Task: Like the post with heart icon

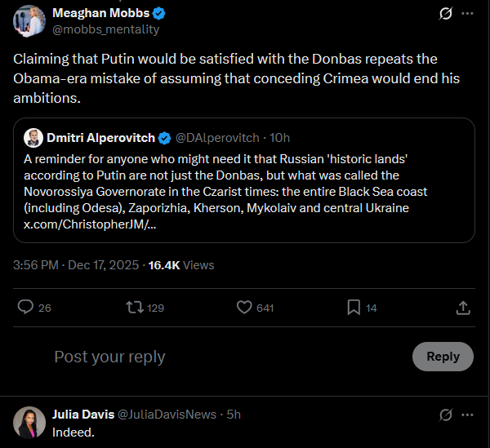Action: pos(244,307)
